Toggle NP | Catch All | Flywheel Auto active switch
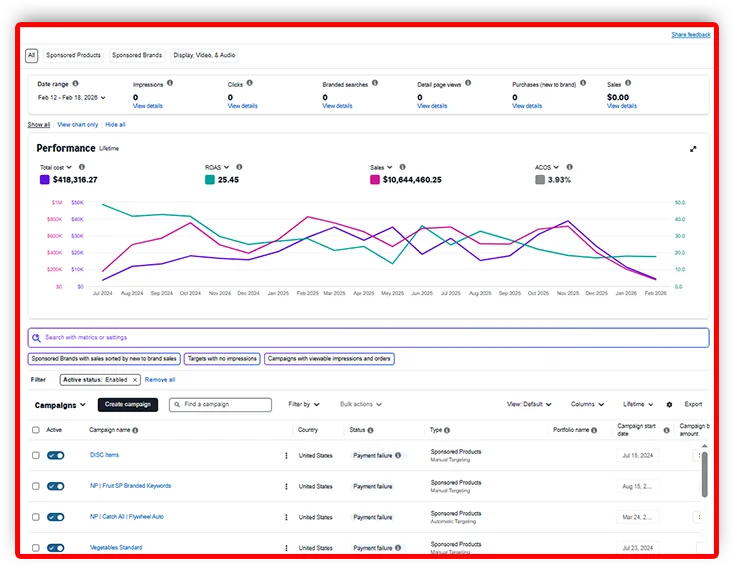Image resolution: width=735 pixels, height=568 pixels. (x=56, y=517)
